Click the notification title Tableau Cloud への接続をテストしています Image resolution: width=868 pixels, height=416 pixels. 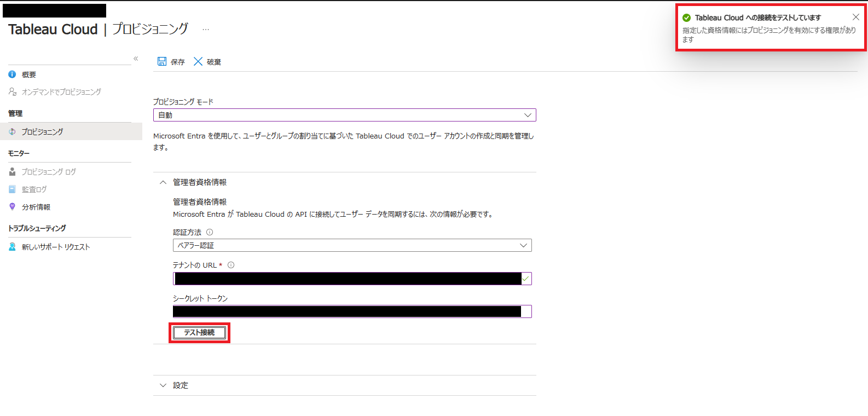tap(758, 18)
